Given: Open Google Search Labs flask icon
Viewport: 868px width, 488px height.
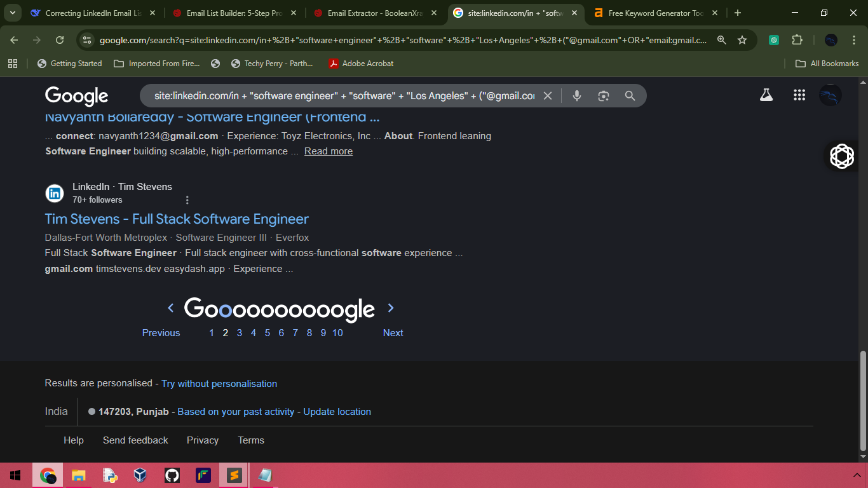Looking at the screenshot, I should coord(766,94).
